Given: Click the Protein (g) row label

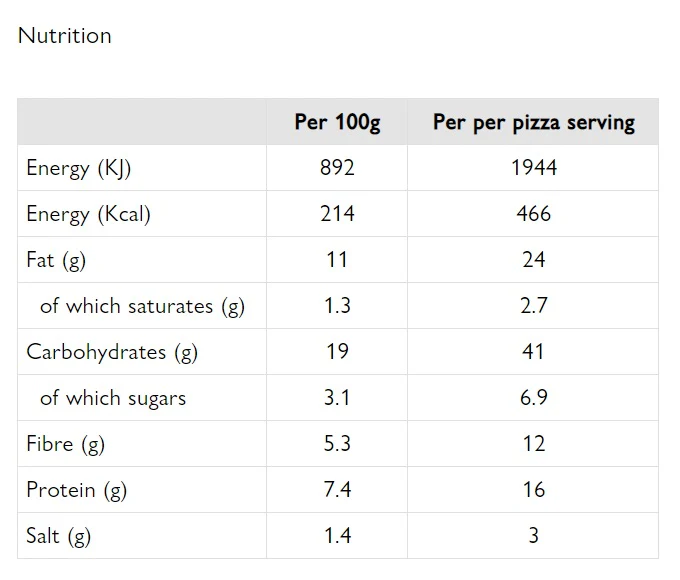Looking at the screenshot, I should [x=76, y=490].
